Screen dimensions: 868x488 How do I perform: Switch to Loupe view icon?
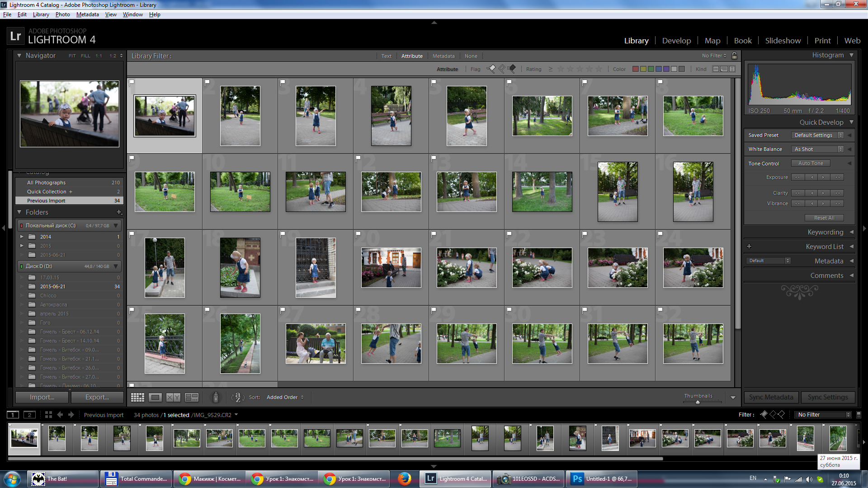pyautogui.click(x=155, y=397)
